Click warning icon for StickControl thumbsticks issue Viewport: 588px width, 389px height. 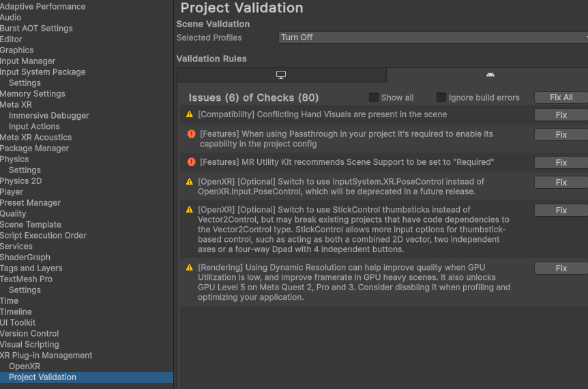[190, 210]
